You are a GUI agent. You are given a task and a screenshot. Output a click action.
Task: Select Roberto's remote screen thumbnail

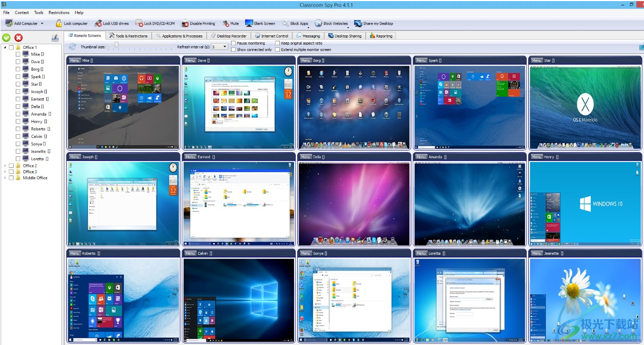tap(123, 299)
